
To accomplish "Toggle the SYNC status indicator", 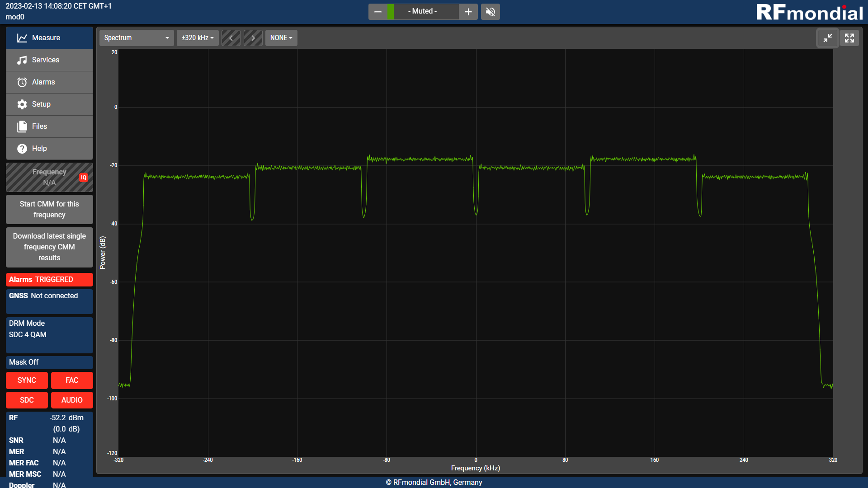I will coord(27,380).
